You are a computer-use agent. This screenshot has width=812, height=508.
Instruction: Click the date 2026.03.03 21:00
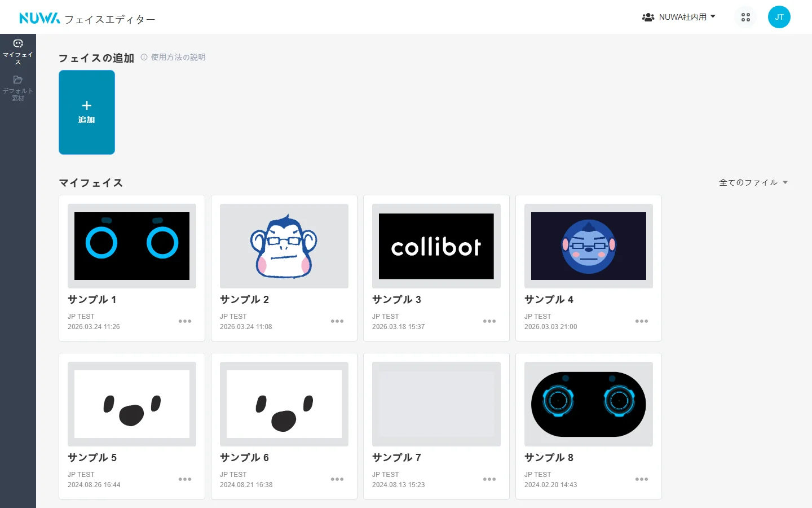(550, 327)
